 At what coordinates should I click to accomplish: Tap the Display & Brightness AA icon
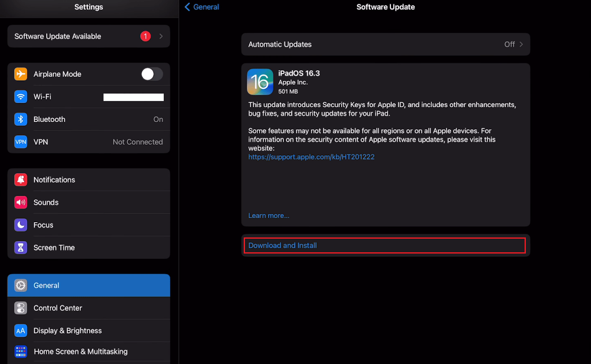21,331
